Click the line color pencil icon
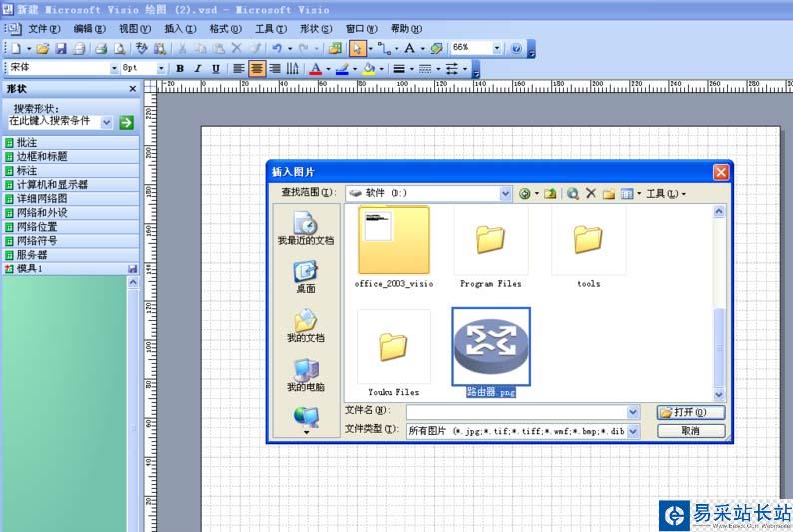The width and height of the screenshot is (793, 532). click(x=342, y=68)
